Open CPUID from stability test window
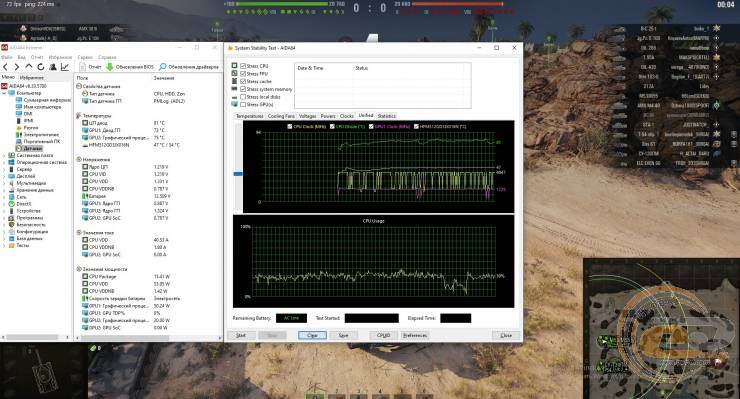This screenshot has width=740, height=399. 383,335
